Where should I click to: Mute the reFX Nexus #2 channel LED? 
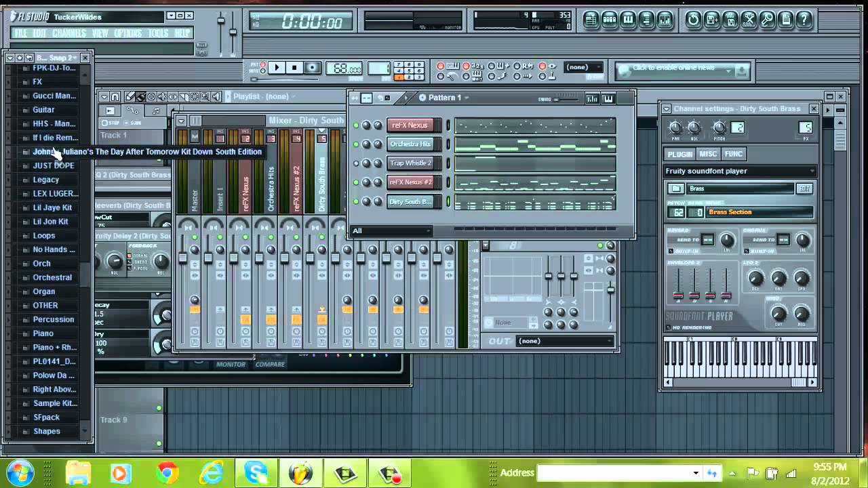point(356,182)
